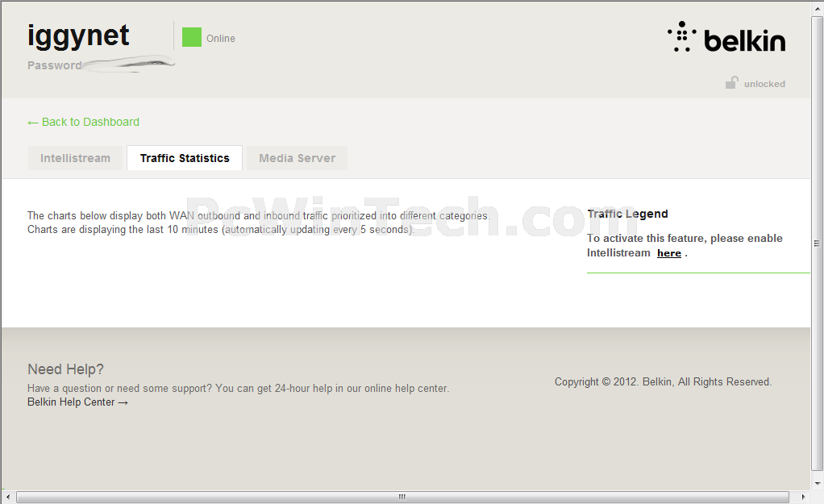Click the Traffic Legend heading
Image resolution: width=824 pixels, height=504 pixels.
tap(627, 214)
